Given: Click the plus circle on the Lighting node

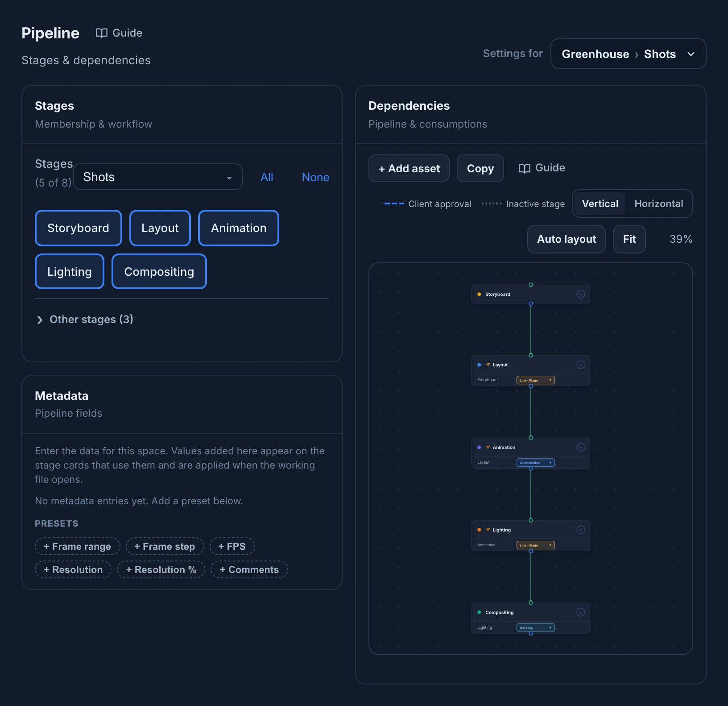Looking at the screenshot, I should (581, 530).
